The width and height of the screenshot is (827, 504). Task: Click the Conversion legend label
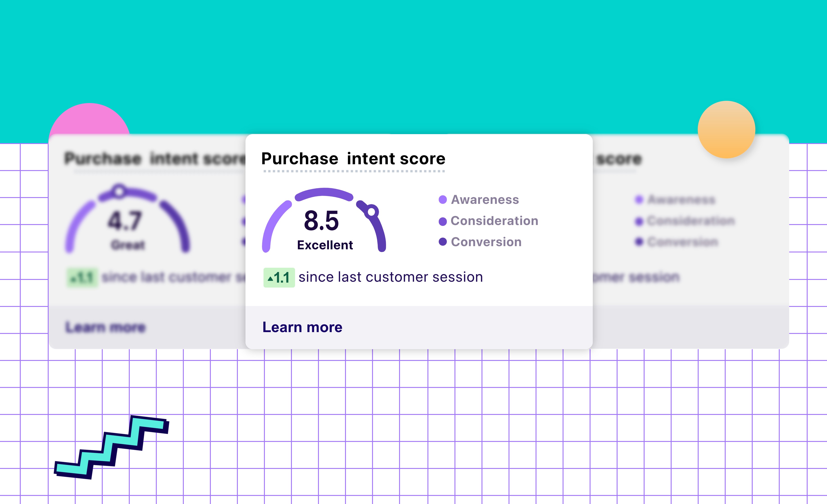coord(486,242)
